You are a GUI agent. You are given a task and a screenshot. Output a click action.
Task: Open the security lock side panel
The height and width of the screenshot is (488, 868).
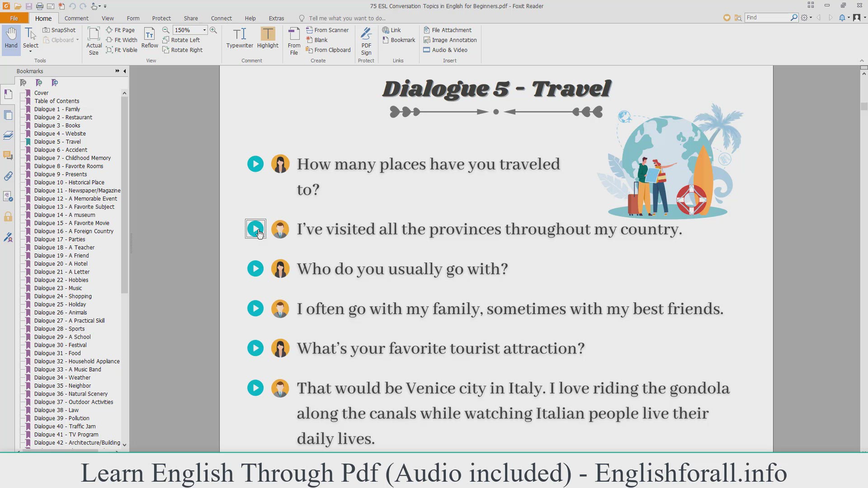pyautogui.click(x=8, y=217)
